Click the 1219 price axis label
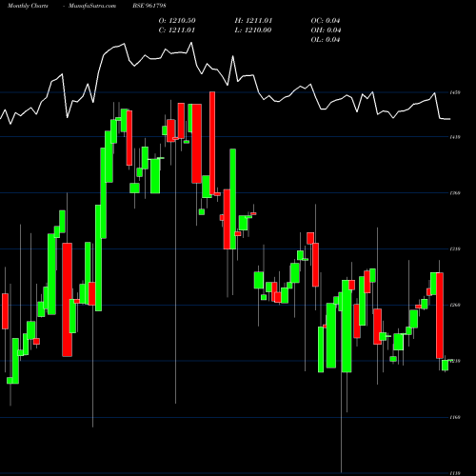The image size is (476, 476). pos(455,361)
